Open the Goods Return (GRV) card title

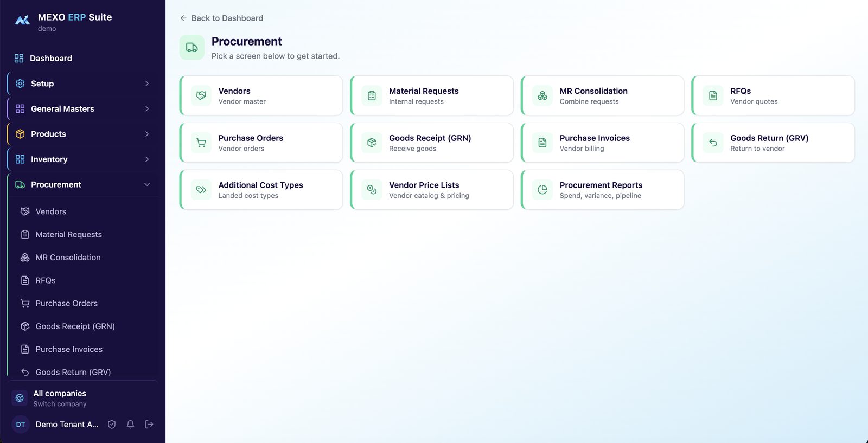coord(769,138)
